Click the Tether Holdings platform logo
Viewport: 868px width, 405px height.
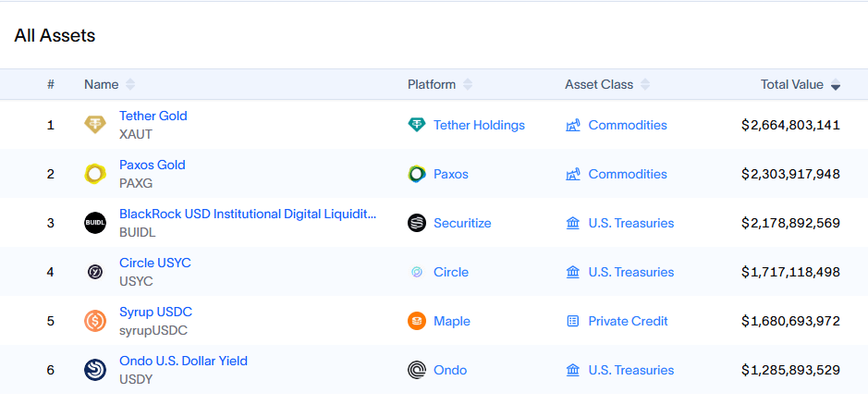point(417,125)
